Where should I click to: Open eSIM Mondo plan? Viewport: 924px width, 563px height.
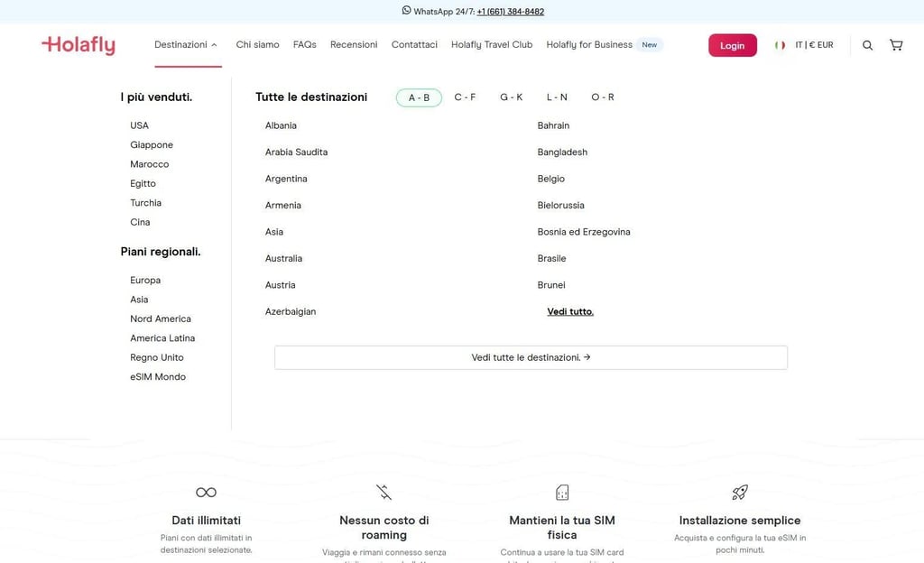(158, 377)
